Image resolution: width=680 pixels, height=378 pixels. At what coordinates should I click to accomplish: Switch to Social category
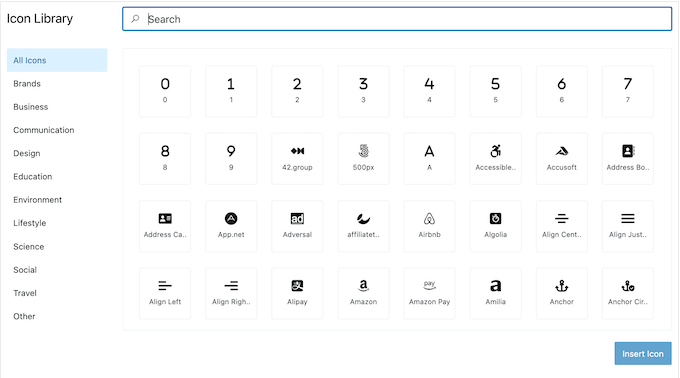pyautogui.click(x=57, y=270)
